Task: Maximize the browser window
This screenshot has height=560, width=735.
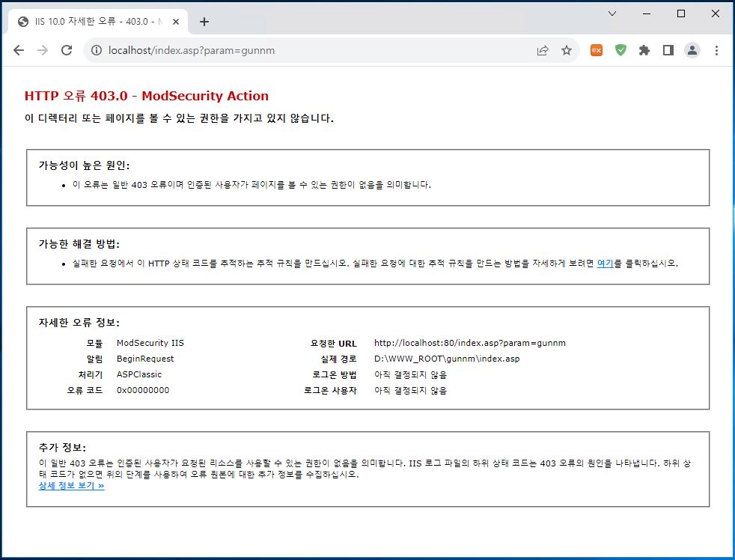Action: (681, 13)
